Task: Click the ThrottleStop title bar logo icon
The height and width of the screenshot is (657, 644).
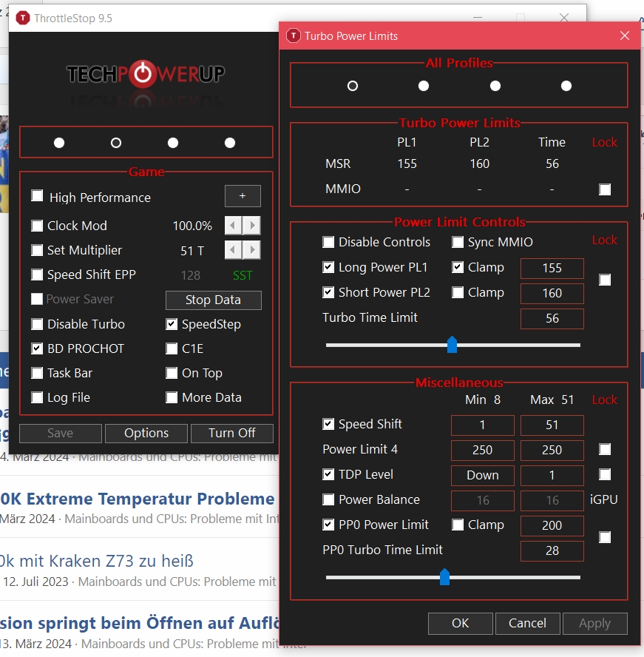Action: 23,18
